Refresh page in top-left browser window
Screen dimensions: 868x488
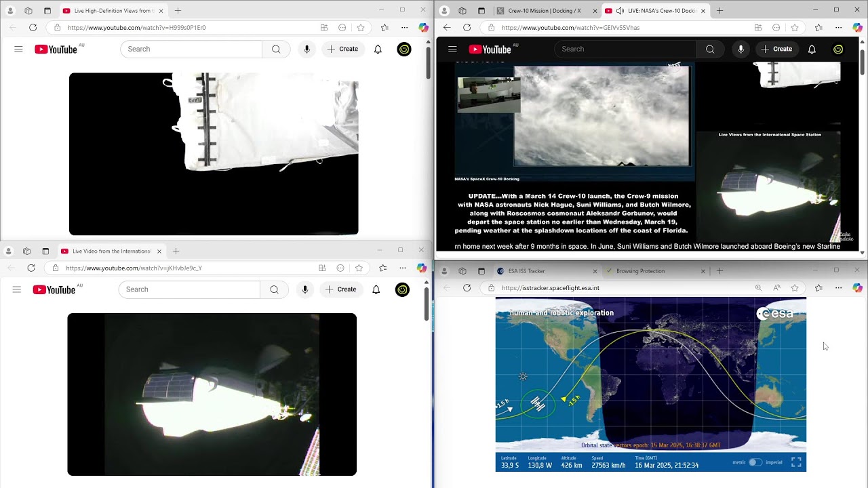tap(33, 28)
